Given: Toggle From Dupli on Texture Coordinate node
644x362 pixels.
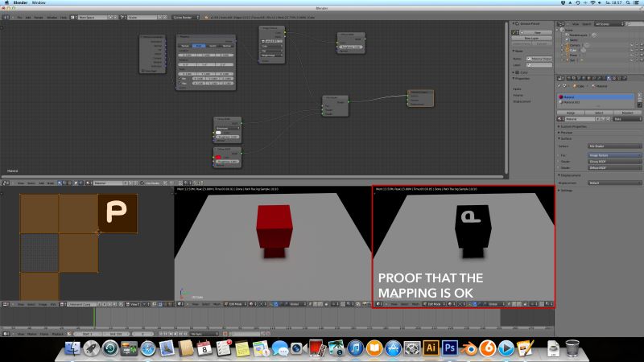Looking at the screenshot, I should tap(142, 71).
